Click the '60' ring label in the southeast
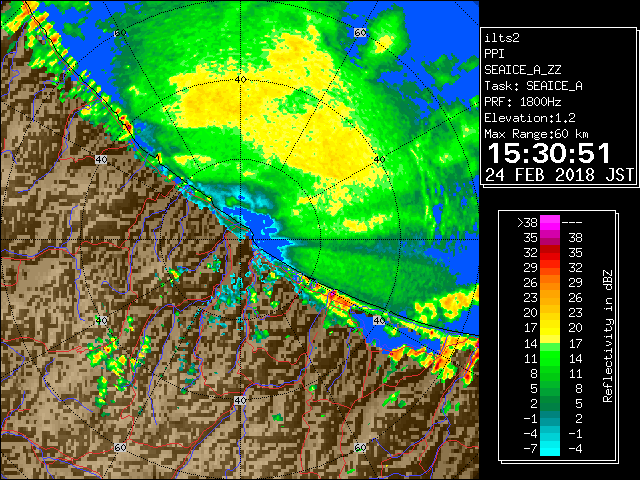 pos(360,447)
